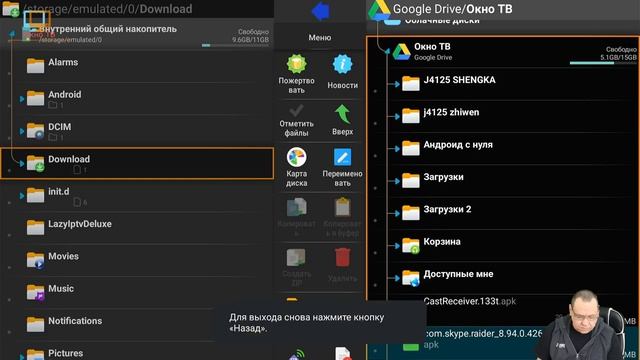Viewport: 640px width, 360px height.
Task: Expand the Андроид с нуля folder arrow
Action: tap(397, 149)
